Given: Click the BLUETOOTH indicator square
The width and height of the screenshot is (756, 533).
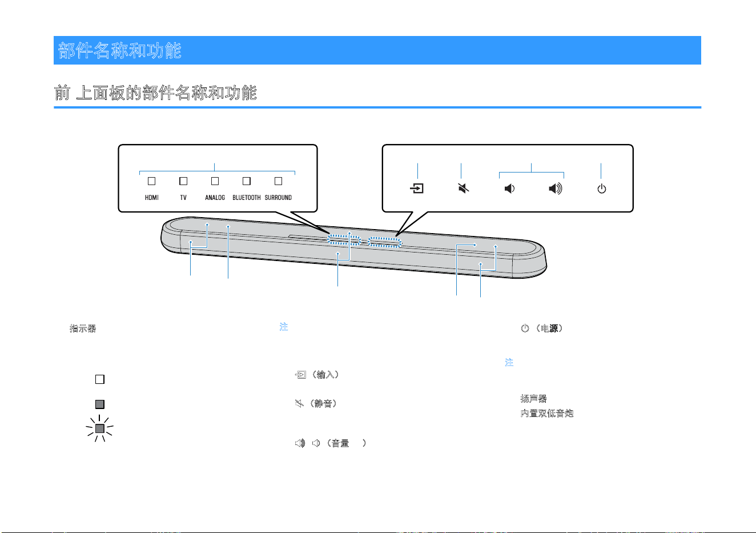Looking at the screenshot, I should (x=247, y=181).
